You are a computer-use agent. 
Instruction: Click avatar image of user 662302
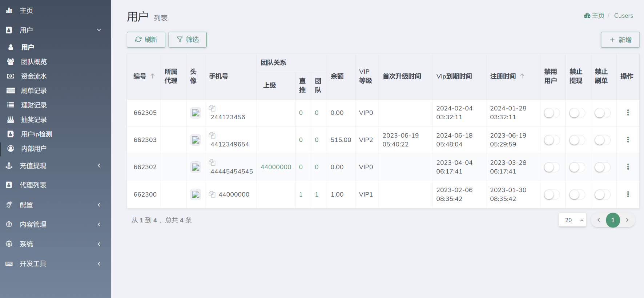(196, 167)
